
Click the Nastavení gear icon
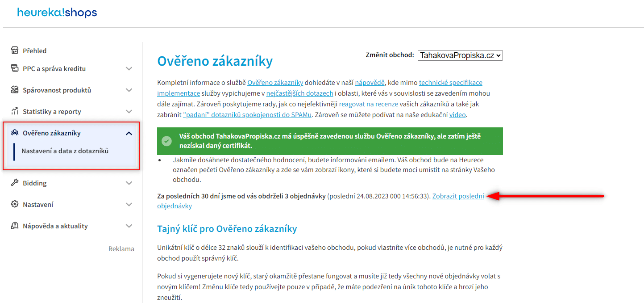click(15, 204)
